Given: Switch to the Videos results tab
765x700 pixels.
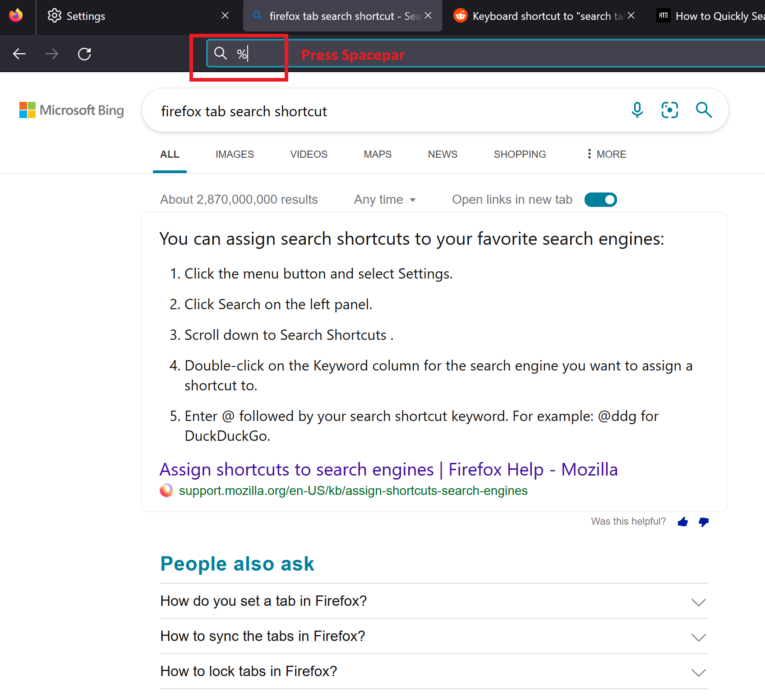Looking at the screenshot, I should click(309, 155).
